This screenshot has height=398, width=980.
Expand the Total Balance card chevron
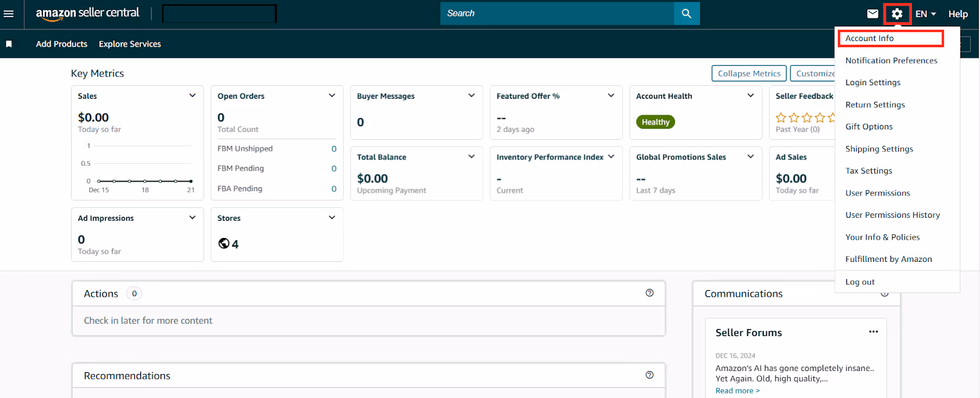tap(472, 157)
